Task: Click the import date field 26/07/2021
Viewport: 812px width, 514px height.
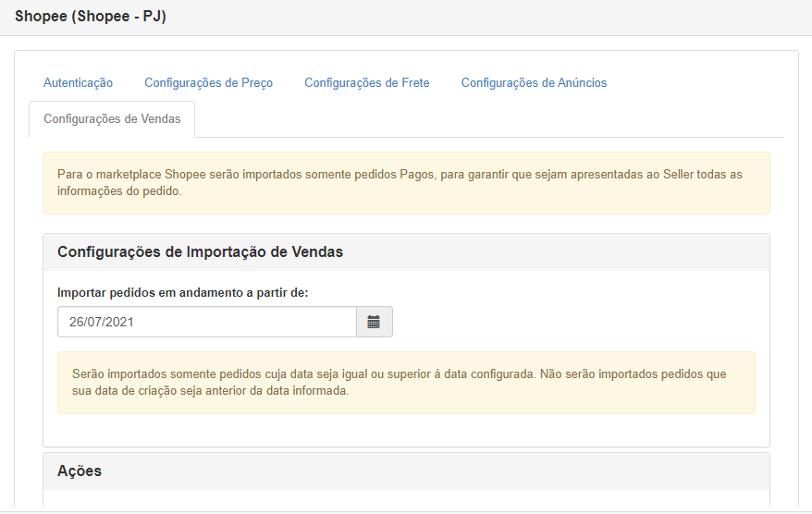Action: coord(207,322)
